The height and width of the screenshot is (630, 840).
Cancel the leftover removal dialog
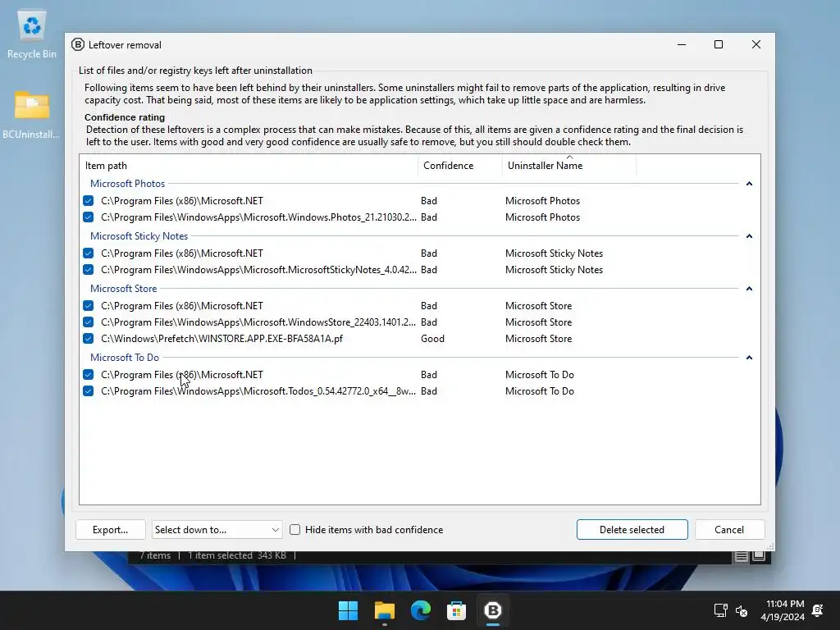[x=729, y=530]
